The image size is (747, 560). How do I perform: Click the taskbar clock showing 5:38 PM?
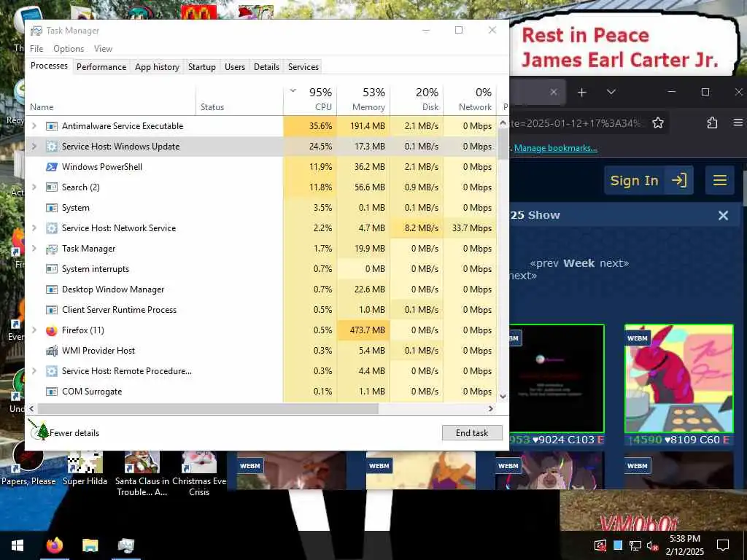[684, 545]
